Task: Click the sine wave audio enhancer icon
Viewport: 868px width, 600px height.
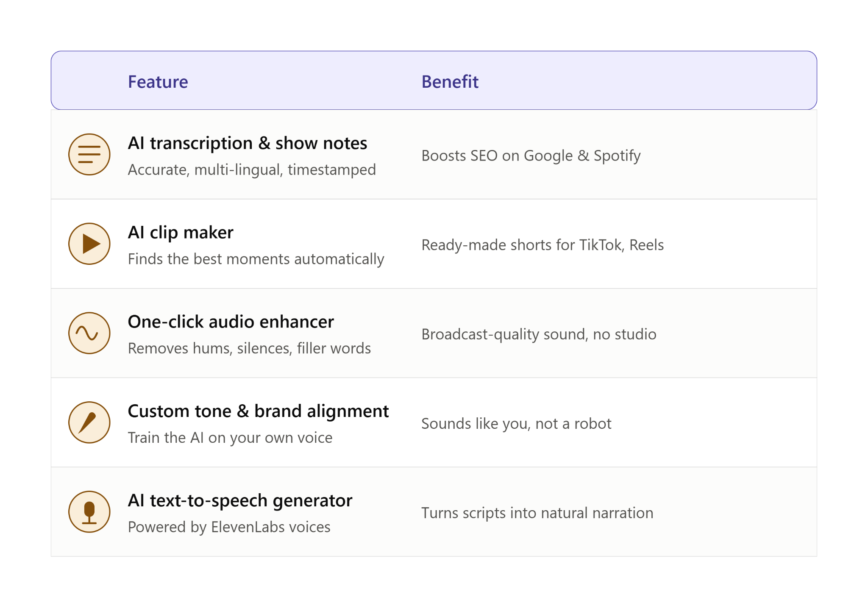Action: coord(89,333)
